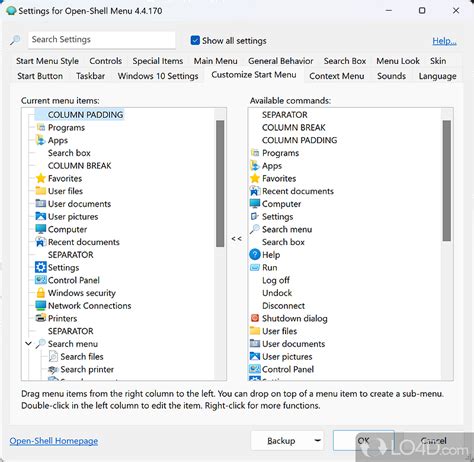The image size is (474, 462).
Task: Select Log off in available commands
Action: (x=276, y=280)
